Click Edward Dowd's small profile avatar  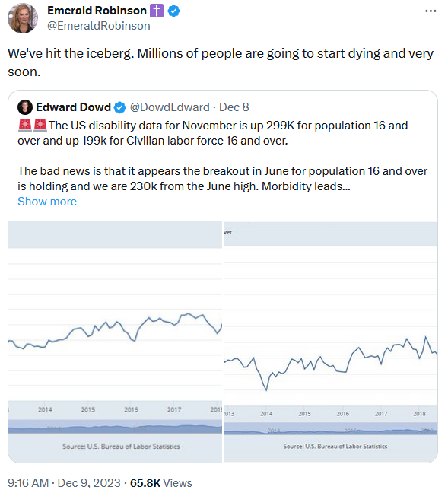coord(25,107)
